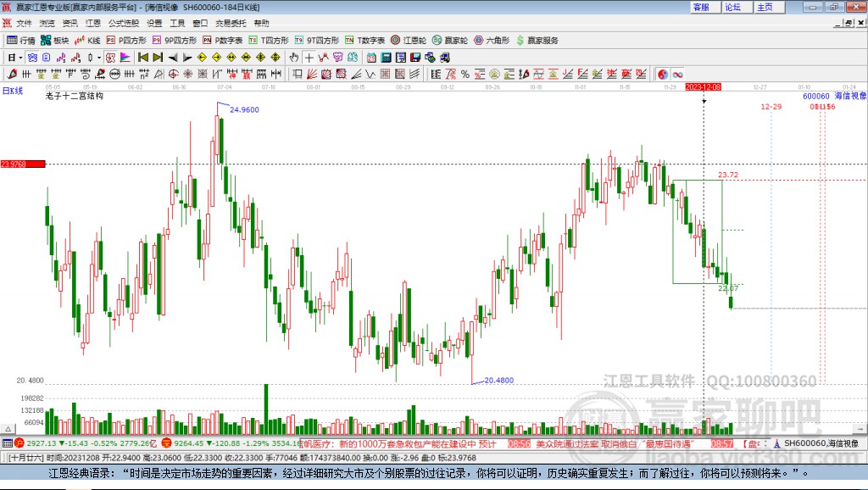The width and height of the screenshot is (868, 490).
Task: Click the 12-29 date label
Action: click(771, 106)
